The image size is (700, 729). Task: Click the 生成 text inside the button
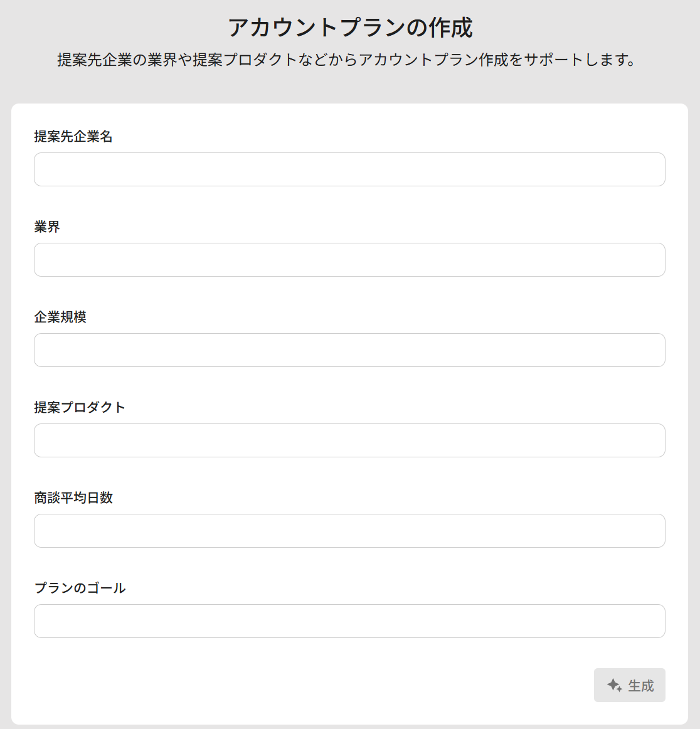pos(641,686)
